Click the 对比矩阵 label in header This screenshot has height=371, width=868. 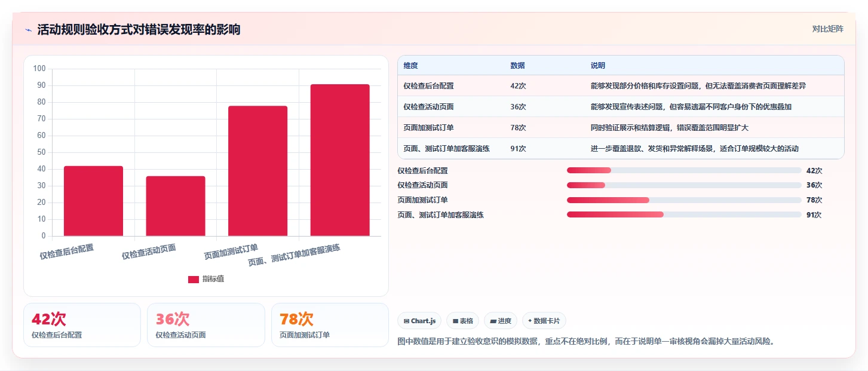tap(827, 29)
